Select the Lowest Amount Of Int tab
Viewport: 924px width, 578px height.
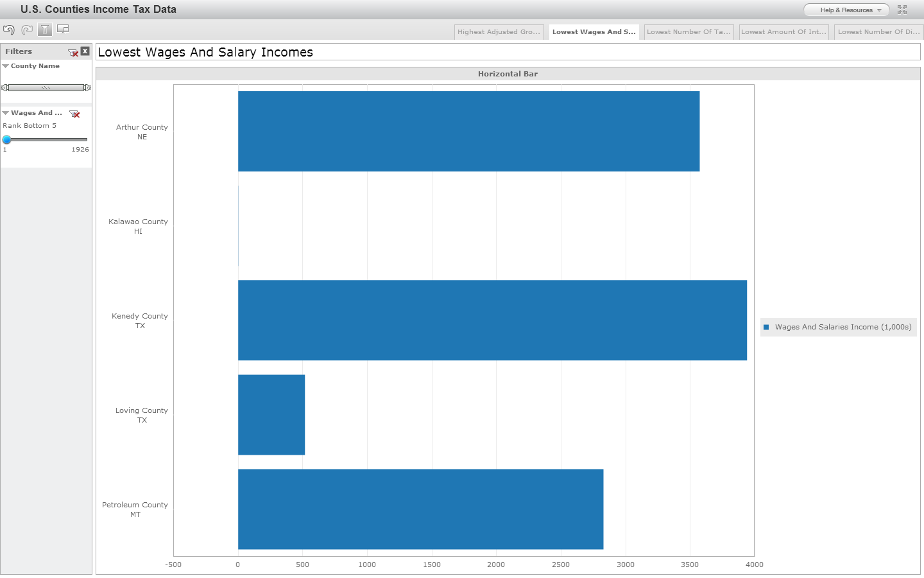pos(783,31)
